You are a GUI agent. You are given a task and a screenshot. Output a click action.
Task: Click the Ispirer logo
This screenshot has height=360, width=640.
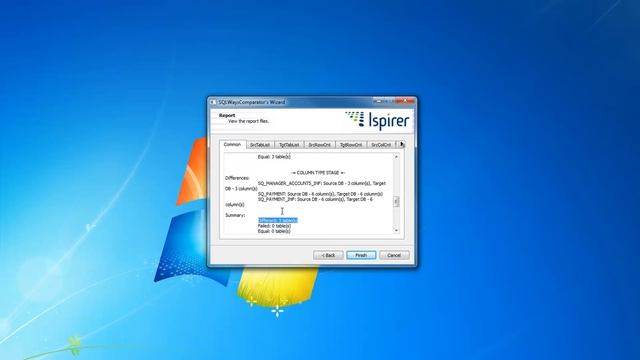tap(377, 120)
